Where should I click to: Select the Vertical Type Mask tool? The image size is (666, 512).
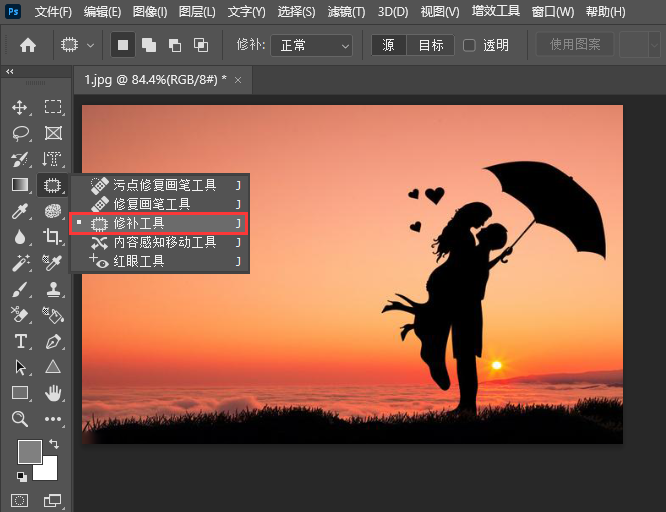(52, 159)
